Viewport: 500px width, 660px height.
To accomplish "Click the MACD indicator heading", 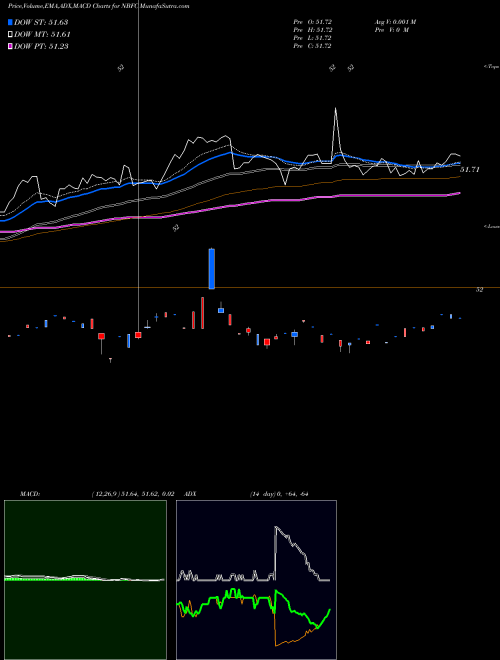I will tap(30, 494).
